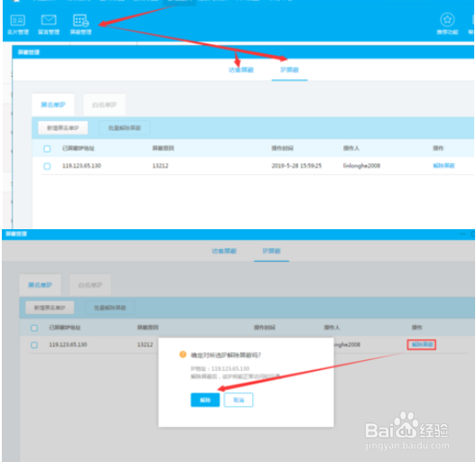Click 屏蔽管理 title bar of dimmed window

coord(238,234)
